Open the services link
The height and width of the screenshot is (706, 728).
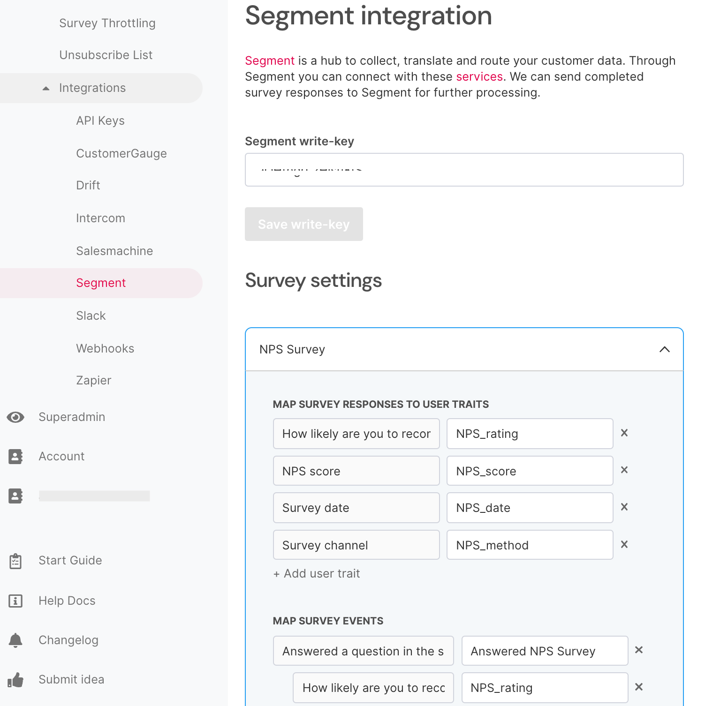[x=479, y=76]
